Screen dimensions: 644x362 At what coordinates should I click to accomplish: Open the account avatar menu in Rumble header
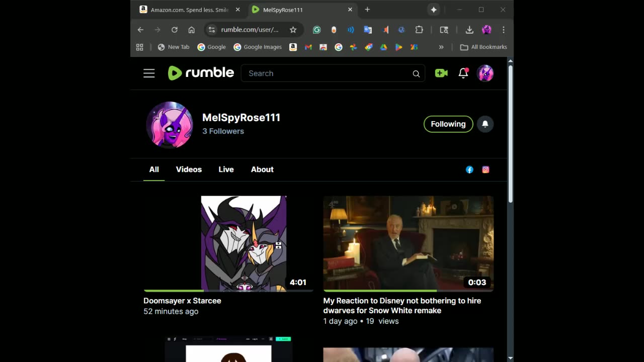(486, 73)
